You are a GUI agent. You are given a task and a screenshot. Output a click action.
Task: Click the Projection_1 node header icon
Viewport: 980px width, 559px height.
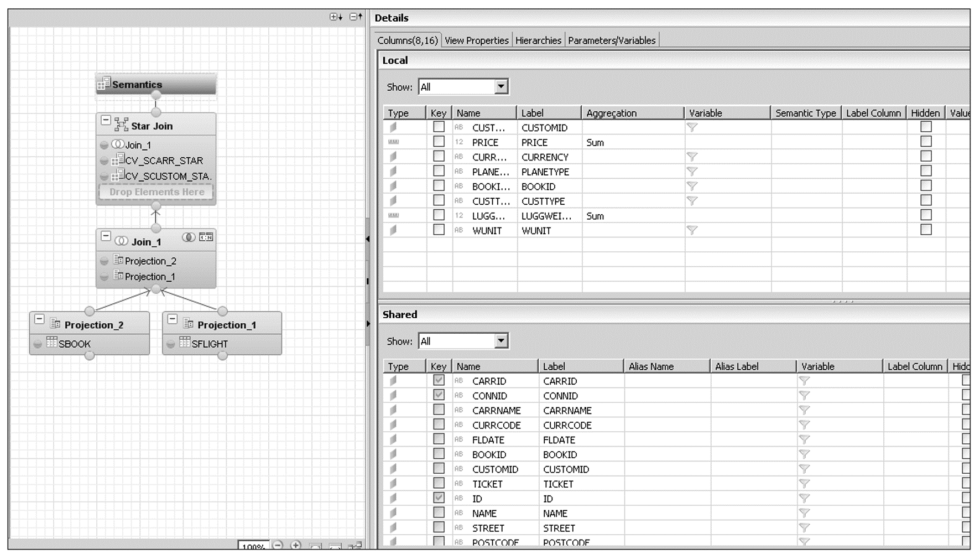188,324
